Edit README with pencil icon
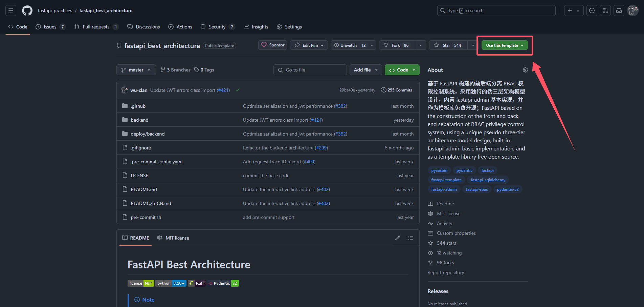Screen dimensions: 644x307 398,238
